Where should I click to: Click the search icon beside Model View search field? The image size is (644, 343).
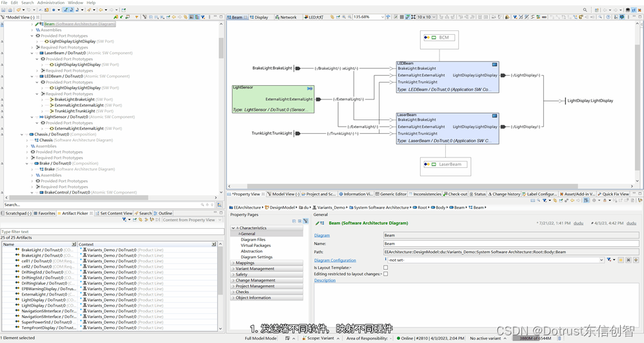coord(202,204)
